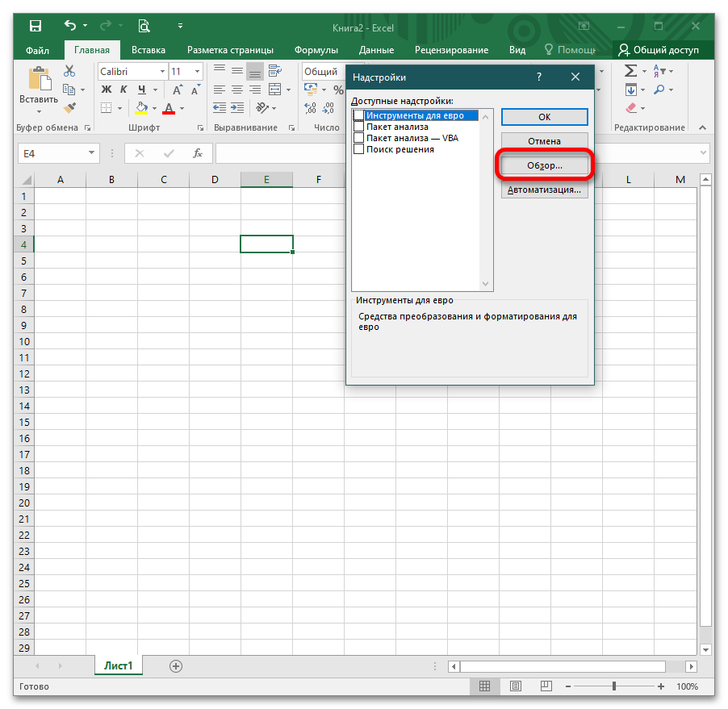The width and height of the screenshot is (728, 709).
Task: Apply red font color
Action: coord(169,108)
